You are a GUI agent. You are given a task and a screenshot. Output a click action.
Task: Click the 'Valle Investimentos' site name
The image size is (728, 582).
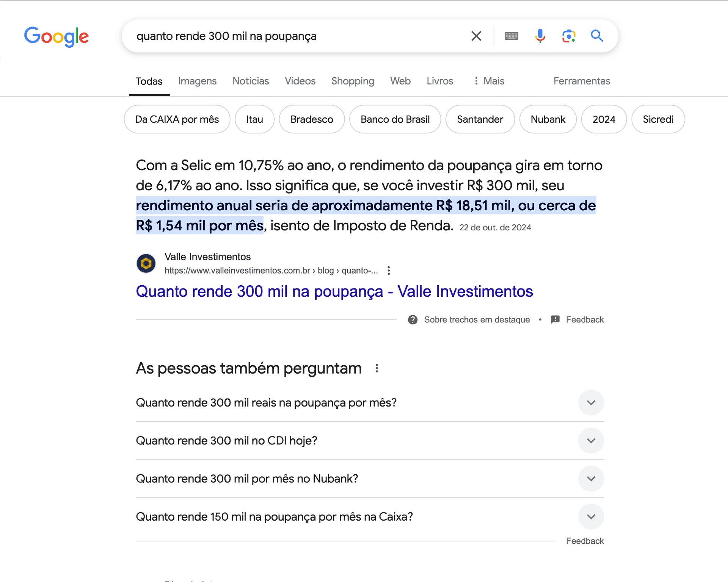[208, 257]
